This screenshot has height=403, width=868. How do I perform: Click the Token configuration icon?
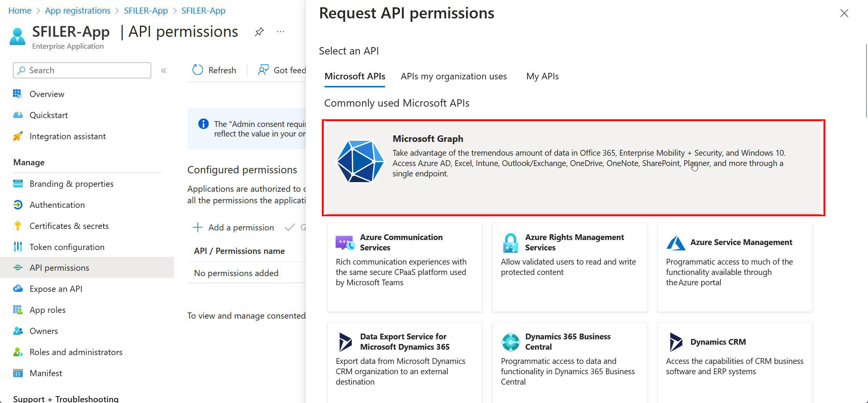(x=18, y=247)
